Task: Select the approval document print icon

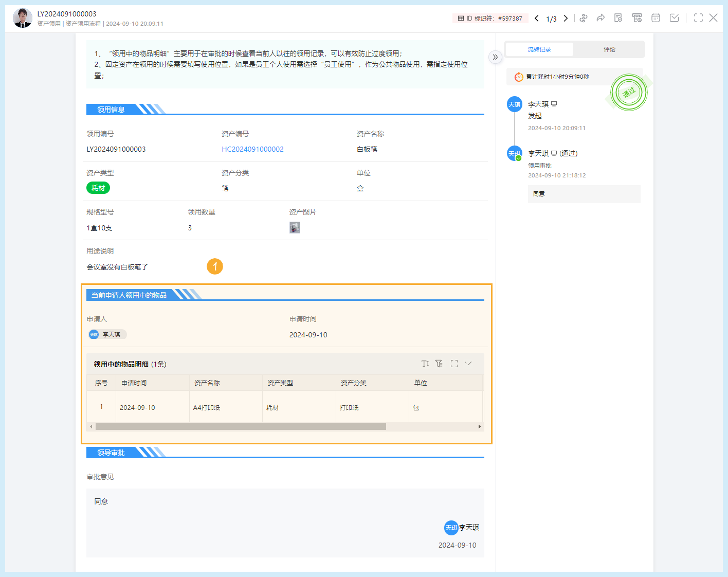Action: pyautogui.click(x=618, y=17)
